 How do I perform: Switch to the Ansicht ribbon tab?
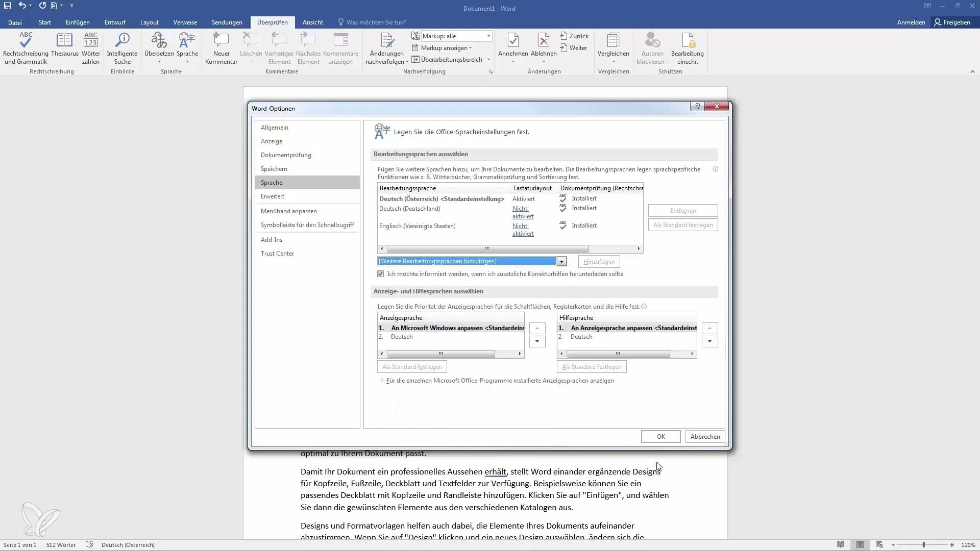(x=312, y=22)
